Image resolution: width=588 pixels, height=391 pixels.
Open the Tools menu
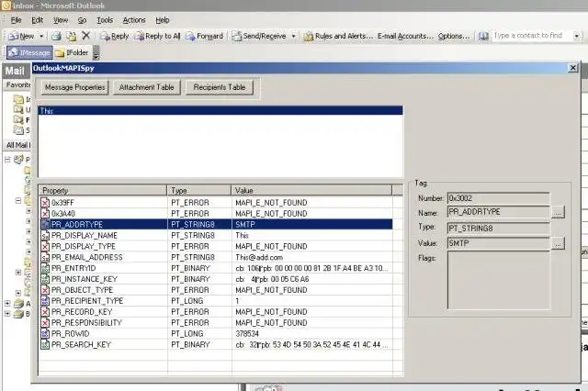(x=105, y=20)
